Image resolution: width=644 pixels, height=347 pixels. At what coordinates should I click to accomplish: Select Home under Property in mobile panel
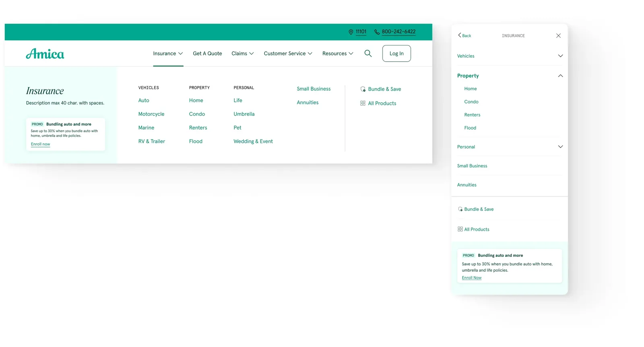point(470,89)
